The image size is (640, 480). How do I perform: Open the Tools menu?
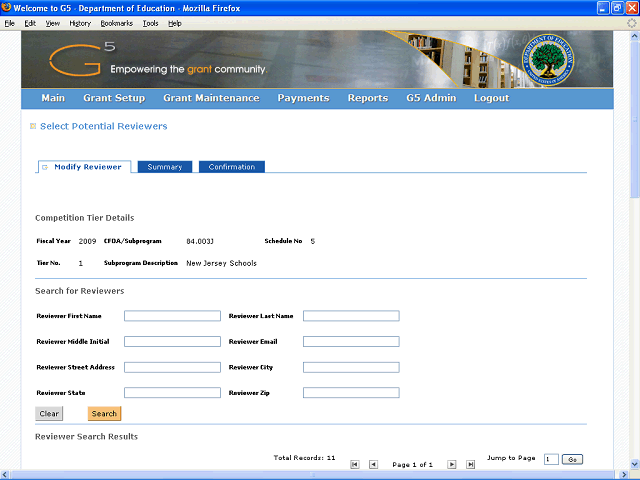point(150,23)
